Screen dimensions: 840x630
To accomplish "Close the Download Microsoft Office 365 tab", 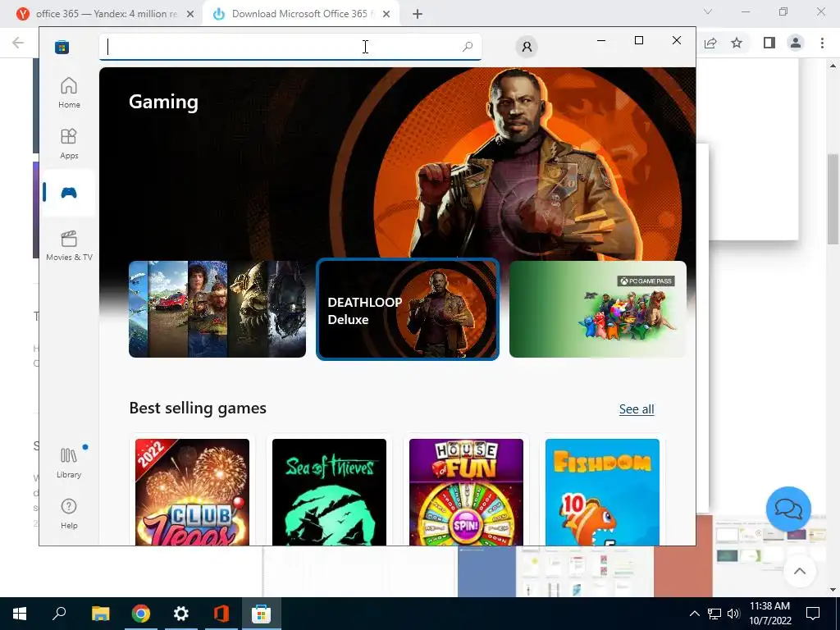I will (386, 14).
